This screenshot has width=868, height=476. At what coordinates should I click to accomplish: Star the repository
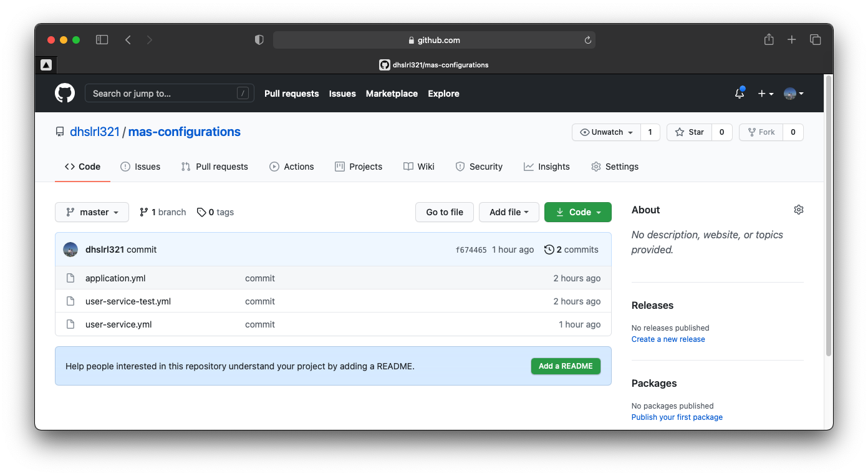click(x=689, y=132)
